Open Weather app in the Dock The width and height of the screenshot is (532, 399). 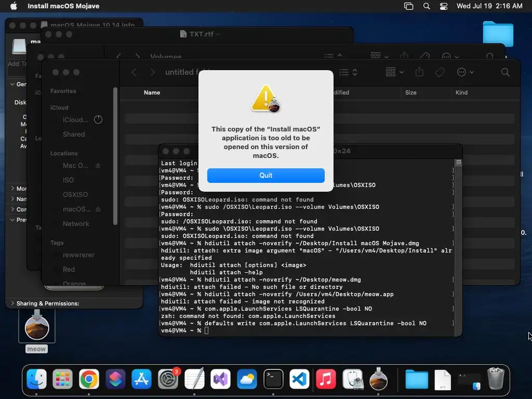pyautogui.click(x=247, y=379)
